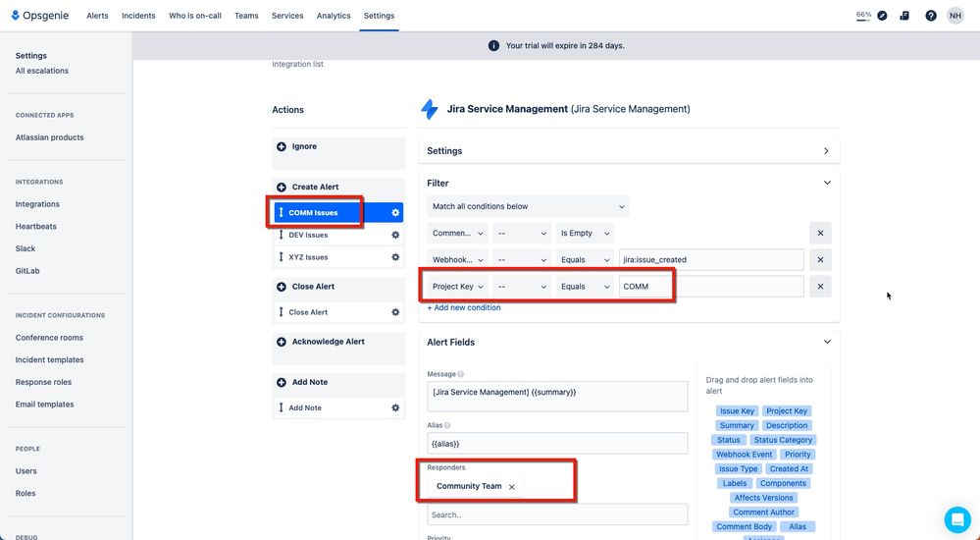The image size is (980, 540).
Task: Open Incident templates in sidebar
Action: [49, 359]
